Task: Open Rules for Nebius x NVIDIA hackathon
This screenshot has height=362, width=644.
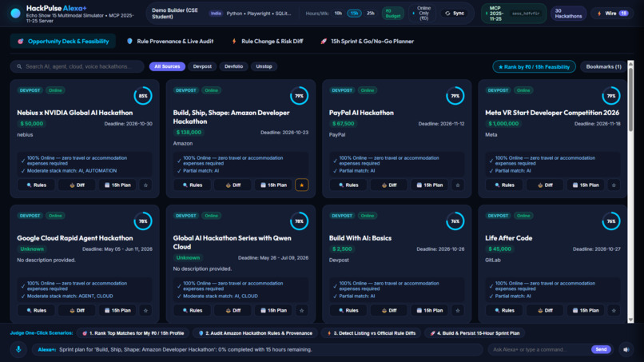Action: click(x=36, y=185)
